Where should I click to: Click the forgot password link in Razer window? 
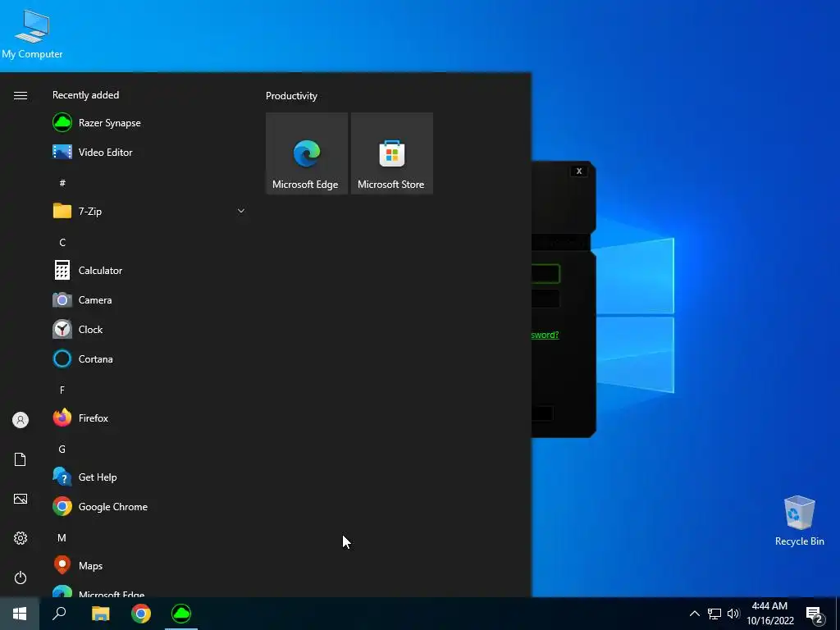click(x=546, y=335)
